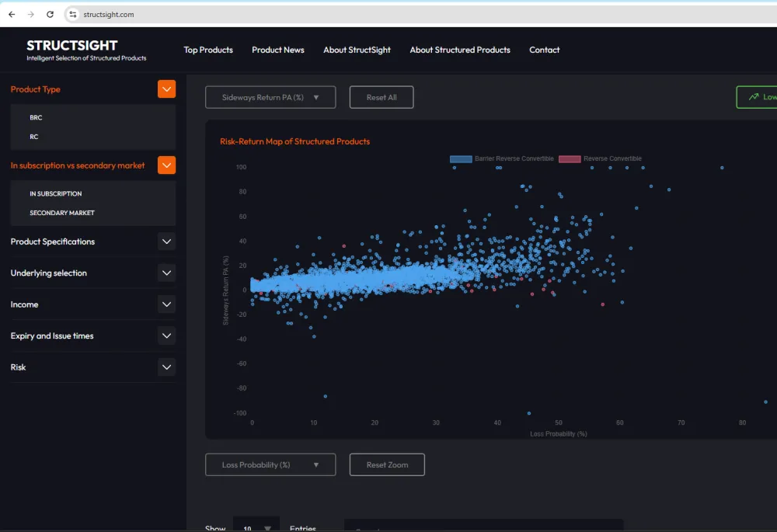The width and height of the screenshot is (777, 532).
Task: Click the browser back arrow icon
Action: click(x=12, y=14)
